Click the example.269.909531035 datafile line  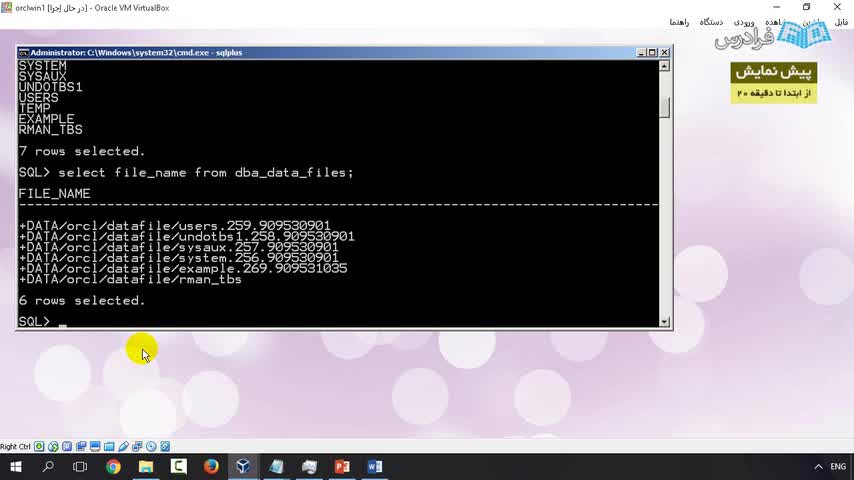point(183,269)
